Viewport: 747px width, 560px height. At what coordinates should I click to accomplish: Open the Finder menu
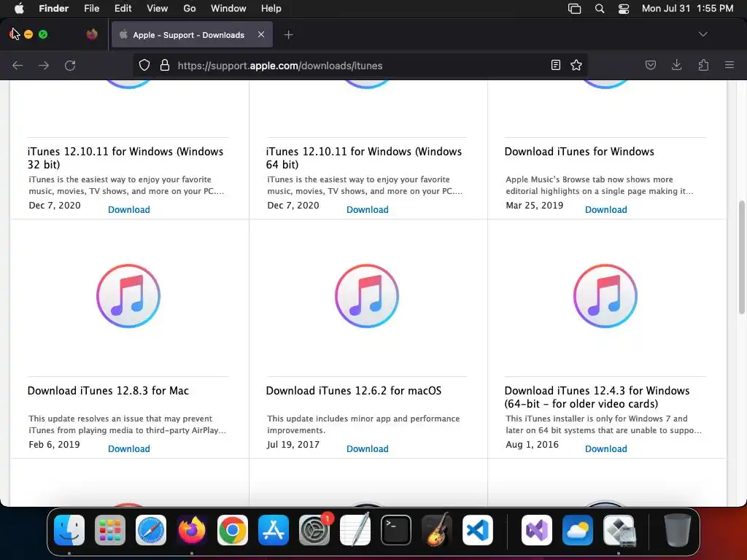tap(53, 8)
